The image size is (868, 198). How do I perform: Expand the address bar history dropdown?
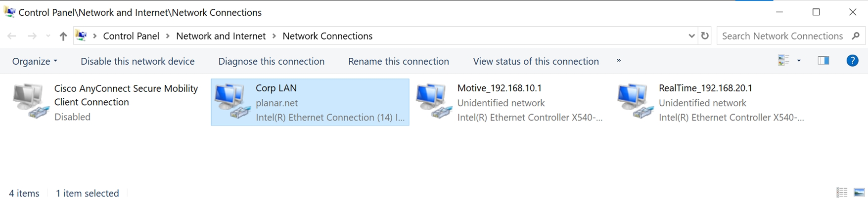(691, 36)
